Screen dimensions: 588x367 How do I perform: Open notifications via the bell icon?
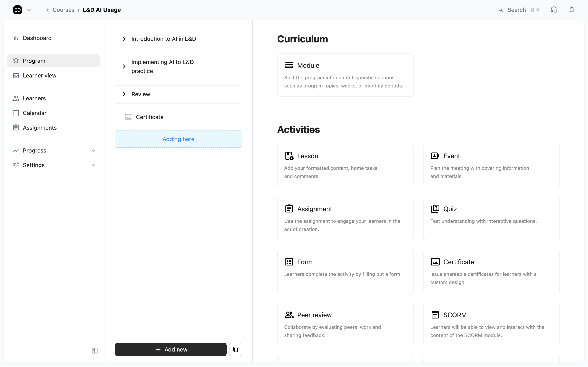pyautogui.click(x=571, y=9)
